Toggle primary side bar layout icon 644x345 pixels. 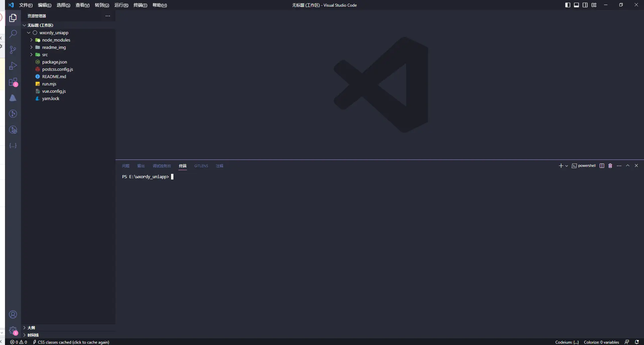pos(568,5)
